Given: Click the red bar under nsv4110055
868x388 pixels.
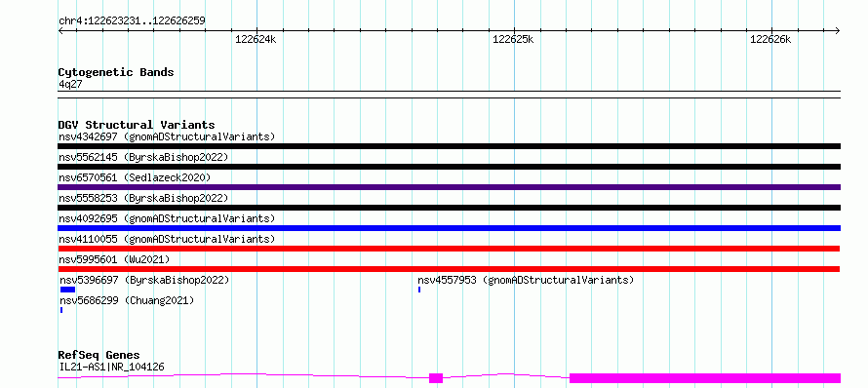Looking at the screenshot, I should [x=449, y=249].
